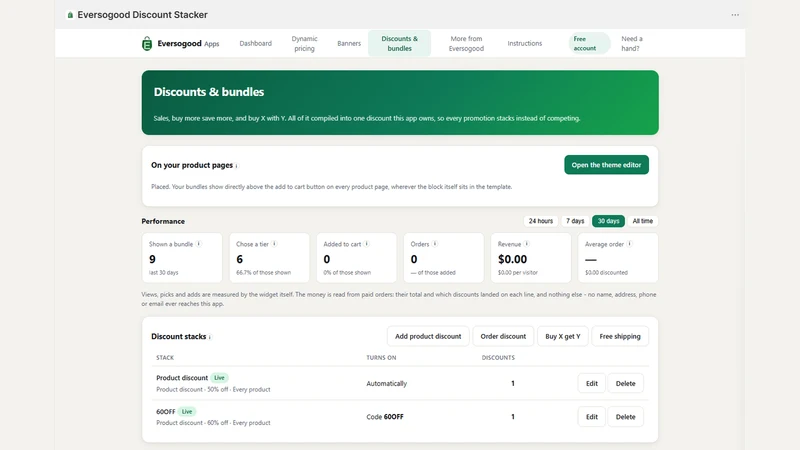Viewport: 800px width, 450px height.
Task: Click the Shown a bundle metric card
Action: [x=182, y=258]
